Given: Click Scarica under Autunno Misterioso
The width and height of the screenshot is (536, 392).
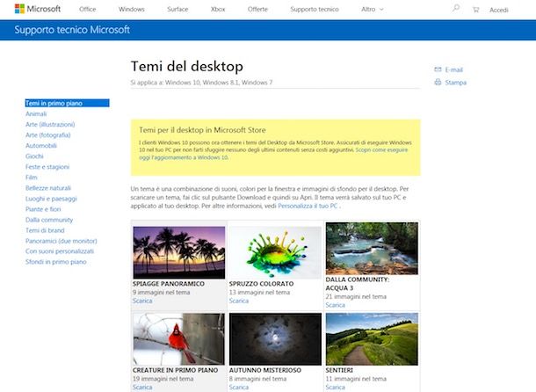Looking at the screenshot, I should coord(239,388).
